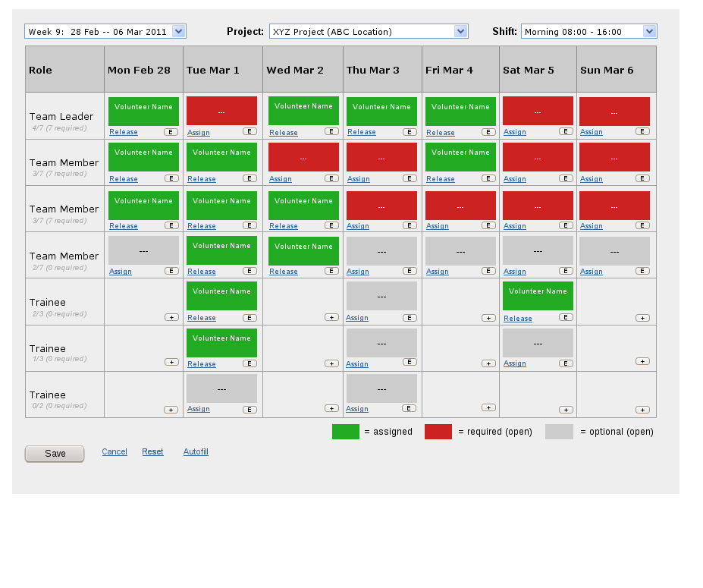Image resolution: width=703 pixels, height=588 pixels.
Task: Click the Cancel link
Action: (115, 452)
